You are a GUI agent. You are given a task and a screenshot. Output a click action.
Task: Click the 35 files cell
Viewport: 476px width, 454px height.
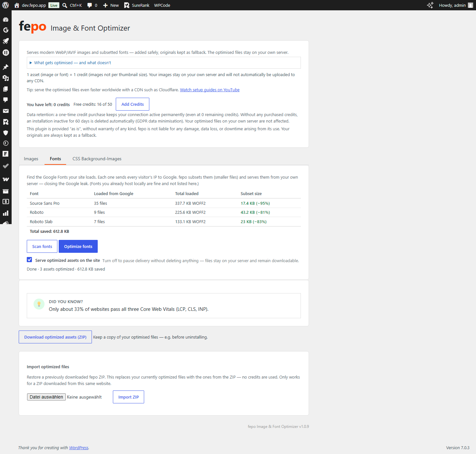click(101, 203)
